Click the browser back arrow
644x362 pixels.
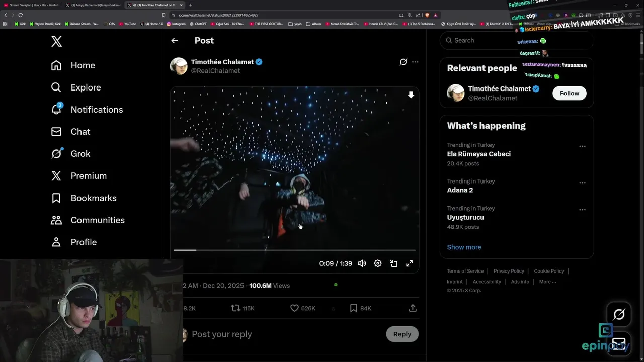(6, 15)
